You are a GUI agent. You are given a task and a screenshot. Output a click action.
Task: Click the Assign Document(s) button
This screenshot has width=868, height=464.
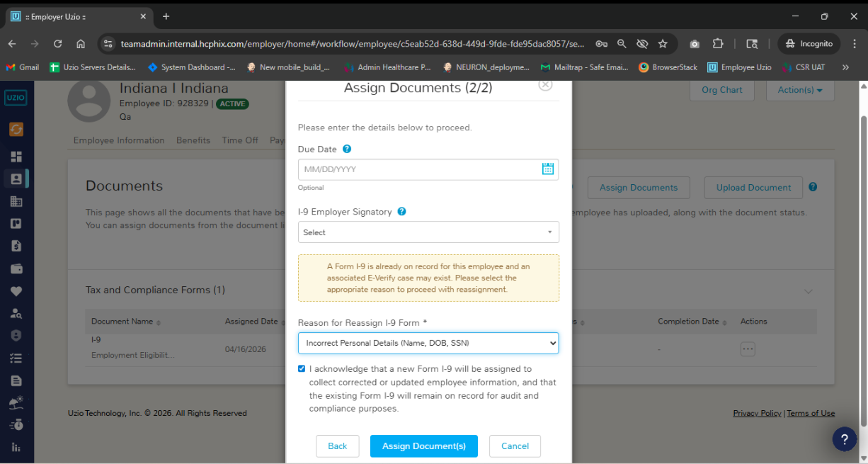click(x=424, y=446)
